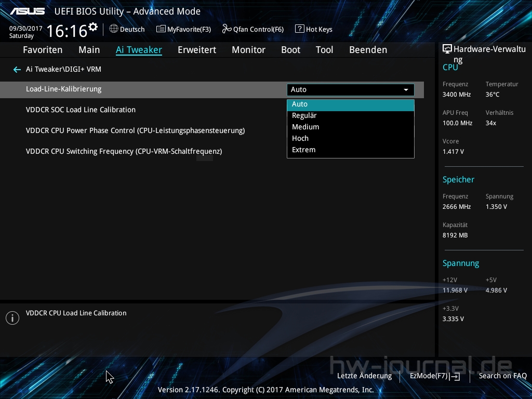The height and width of the screenshot is (399, 532).
Task: Click the Hardware-Verwaltung monitor icon
Action: (447, 49)
